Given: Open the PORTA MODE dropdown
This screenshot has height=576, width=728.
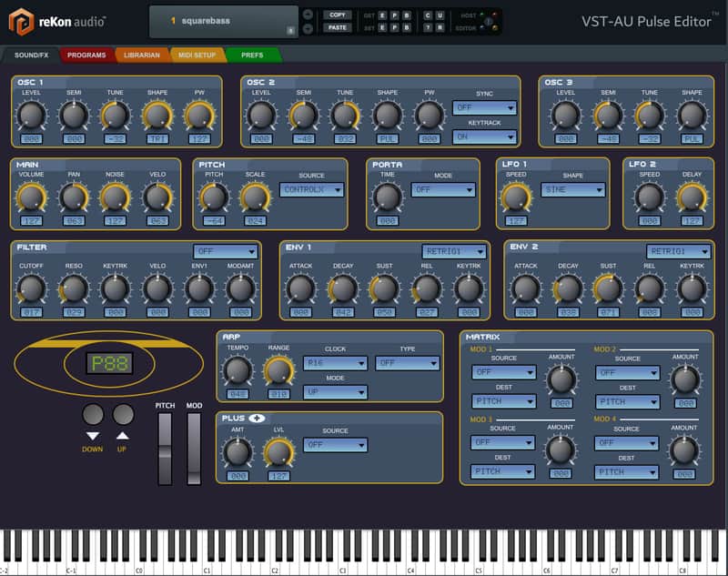Looking at the screenshot, I should [443, 190].
